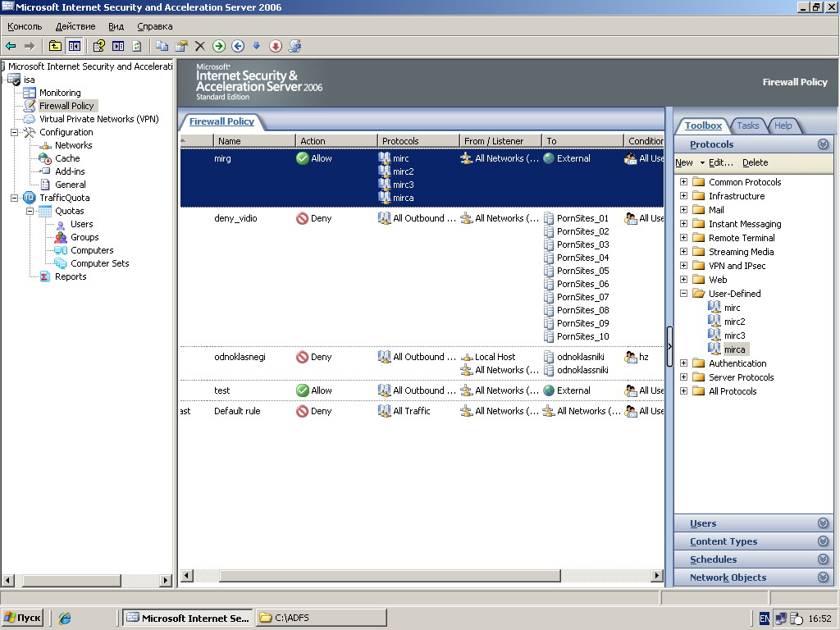The width and height of the screenshot is (840, 630).
Task: Select Monitoring in the console tree
Action: click(60, 93)
